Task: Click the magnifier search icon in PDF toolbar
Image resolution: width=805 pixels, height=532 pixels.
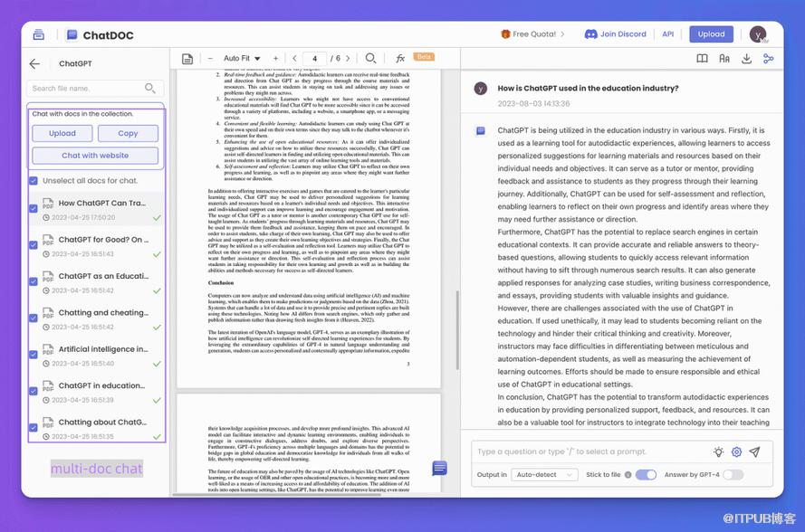Action: 370,59
